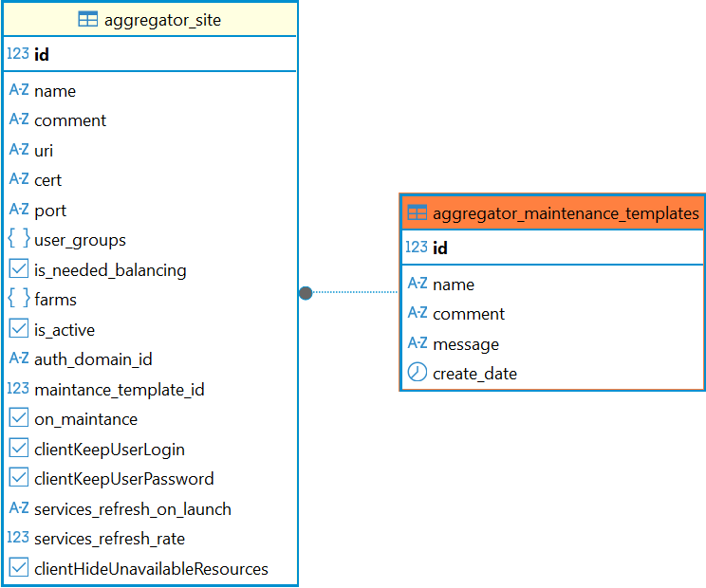Screen dimensions: 706x588
Task: Click the aggregator_site table icon in header
Action: tap(88, 20)
